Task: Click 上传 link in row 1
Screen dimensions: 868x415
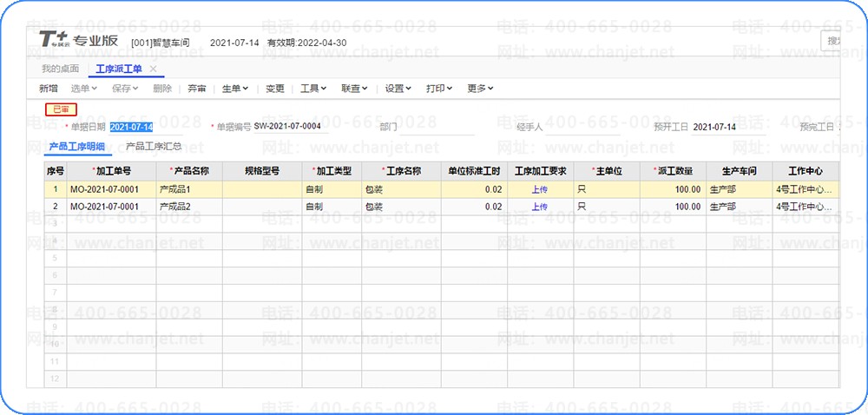Action: click(x=540, y=190)
